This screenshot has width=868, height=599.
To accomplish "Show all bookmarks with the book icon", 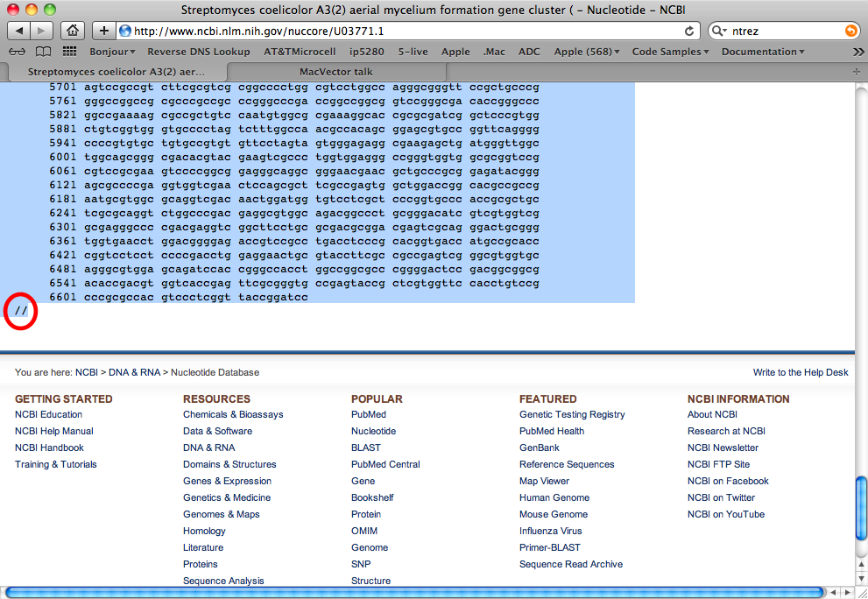I will point(43,52).
